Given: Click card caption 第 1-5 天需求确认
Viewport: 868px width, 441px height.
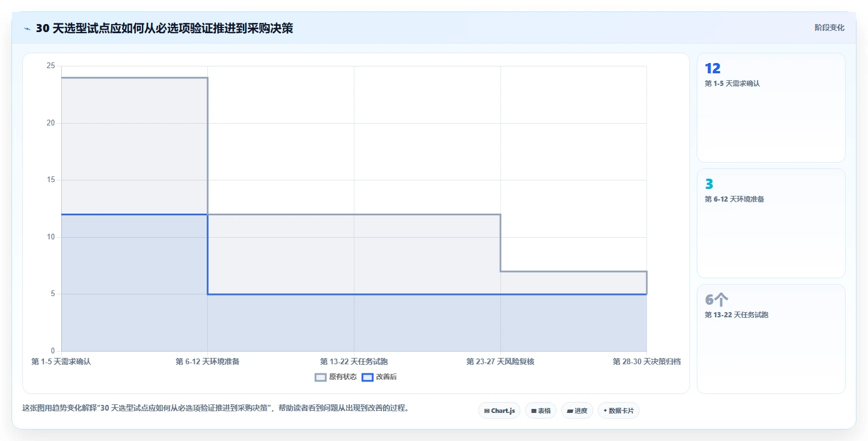Looking at the screenshot, I should pyautogui.click(x=732, y=84).
